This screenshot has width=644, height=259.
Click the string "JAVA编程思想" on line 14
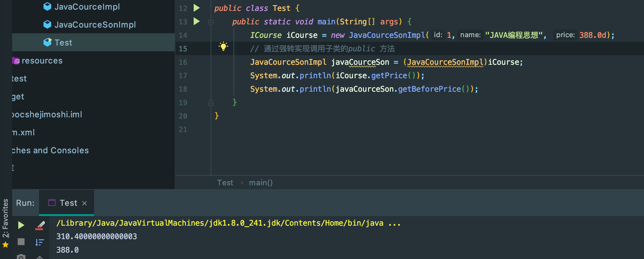[x=514, y=35]
